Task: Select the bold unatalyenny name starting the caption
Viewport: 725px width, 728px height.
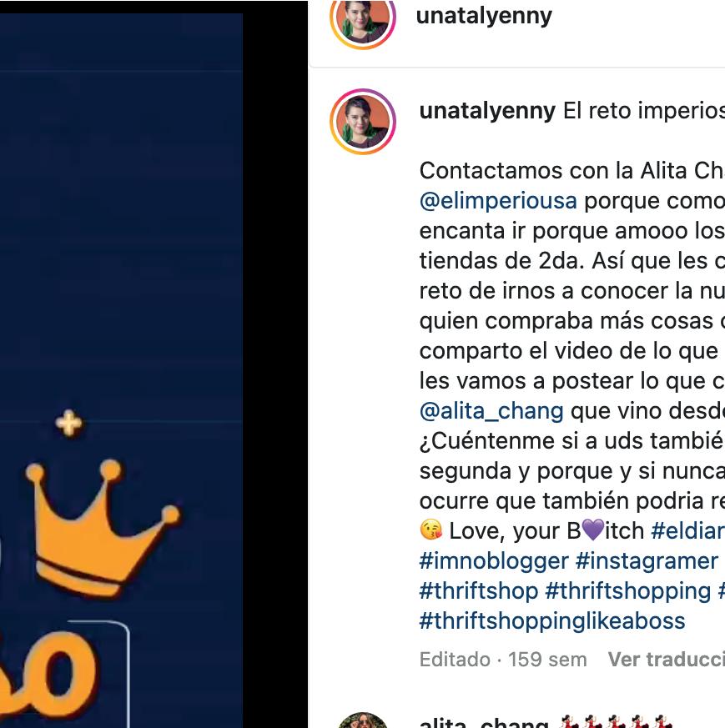Action: click(487, 111)
